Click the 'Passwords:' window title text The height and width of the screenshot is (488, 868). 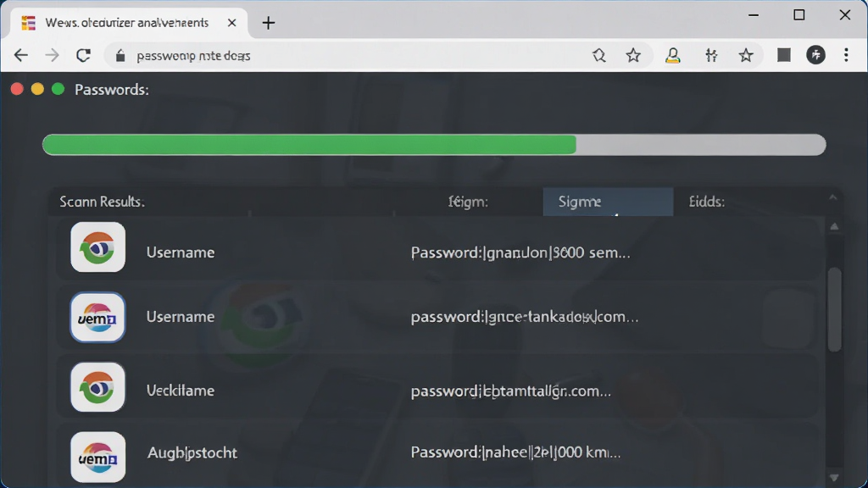click(x=112, y=90)
